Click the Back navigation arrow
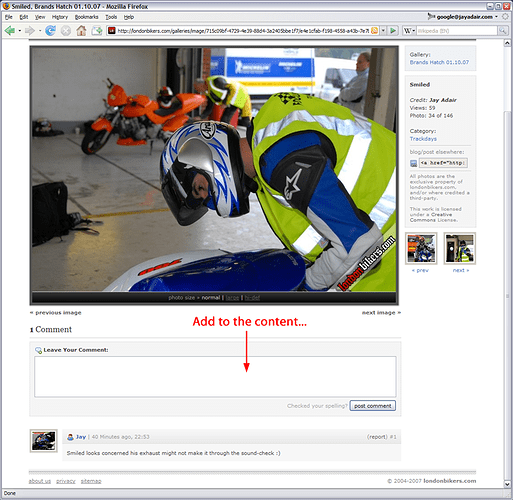The width and height of the screenshot is (513, 500). 10,31
